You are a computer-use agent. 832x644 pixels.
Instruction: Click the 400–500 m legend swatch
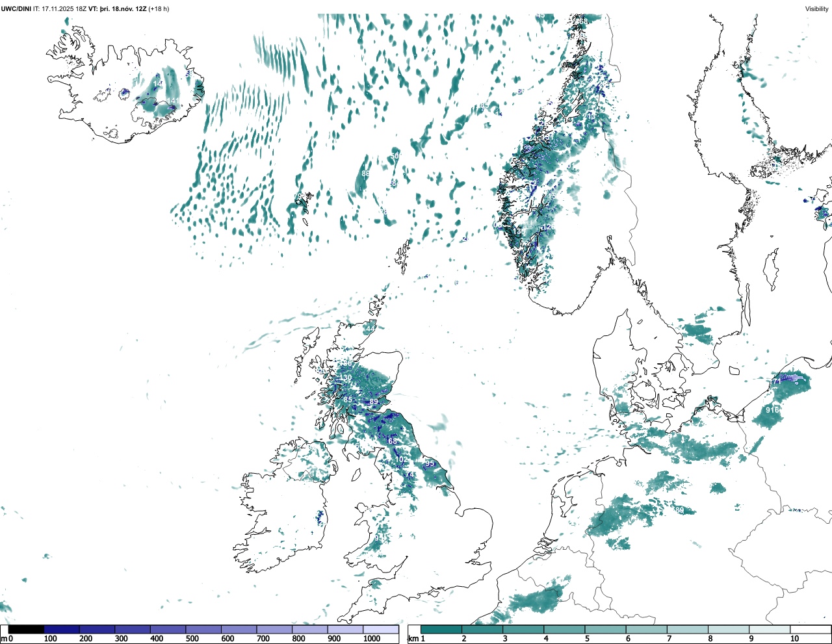click(168, 630)
